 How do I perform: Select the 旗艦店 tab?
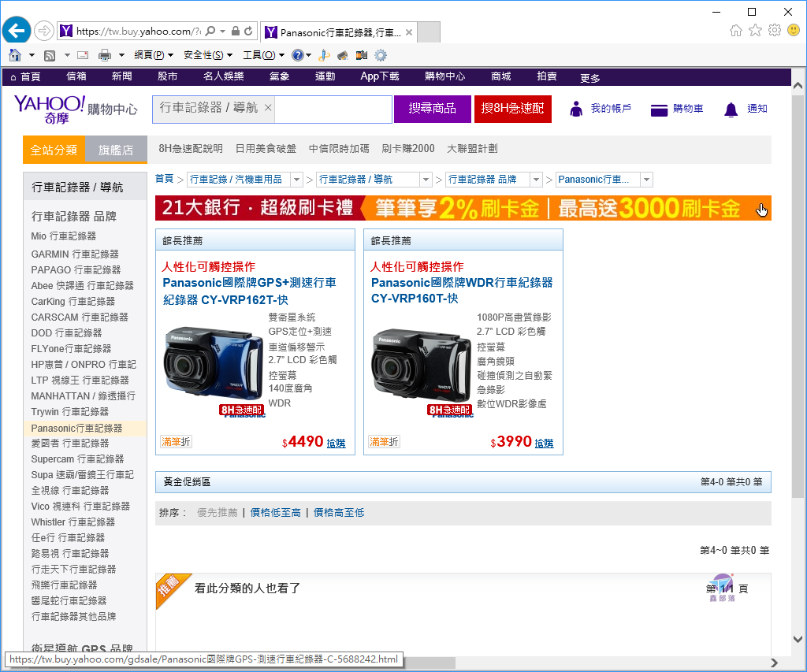[x=116, y=150]
